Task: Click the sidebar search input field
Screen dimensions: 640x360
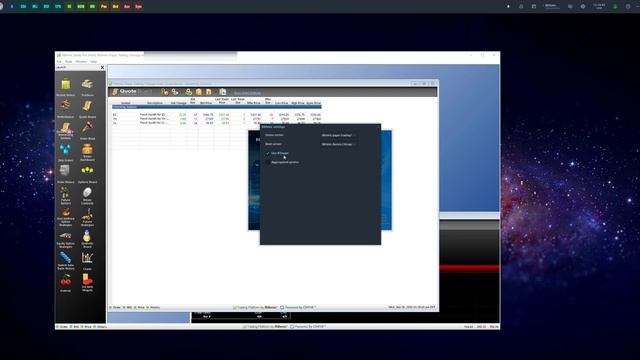Action: 78,67
